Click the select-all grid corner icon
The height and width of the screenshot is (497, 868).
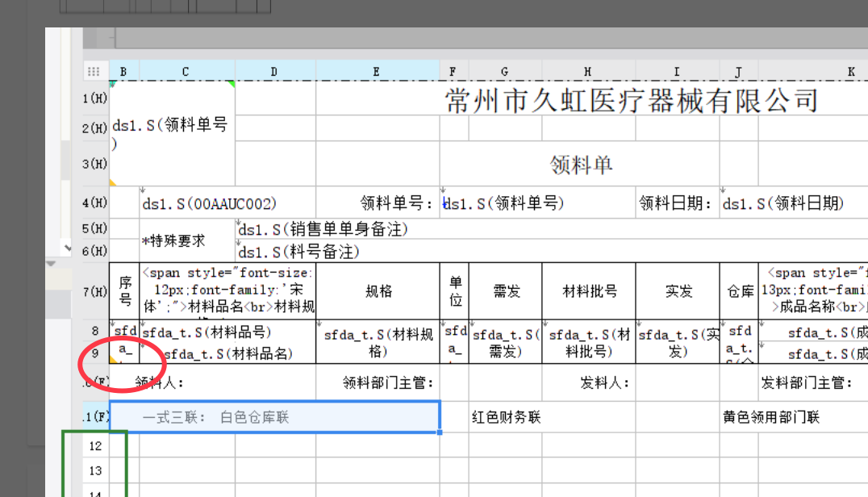[94, 71]
